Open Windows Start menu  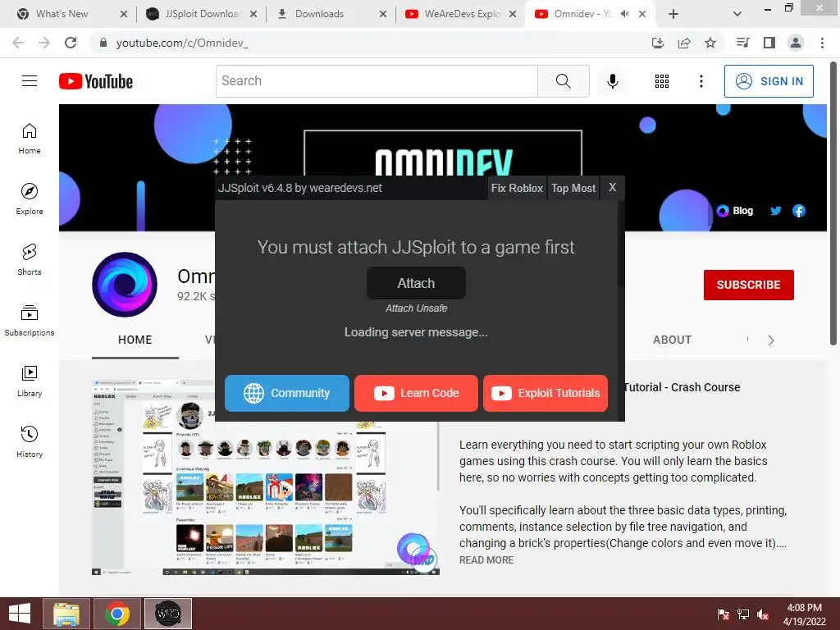point(20,614)
